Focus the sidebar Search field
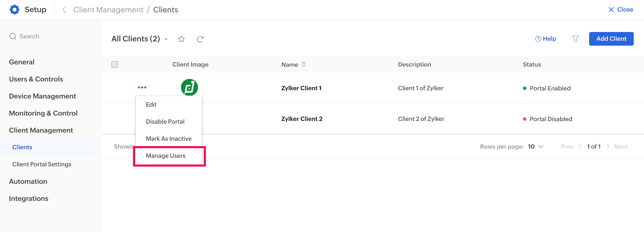 [29, 36]
